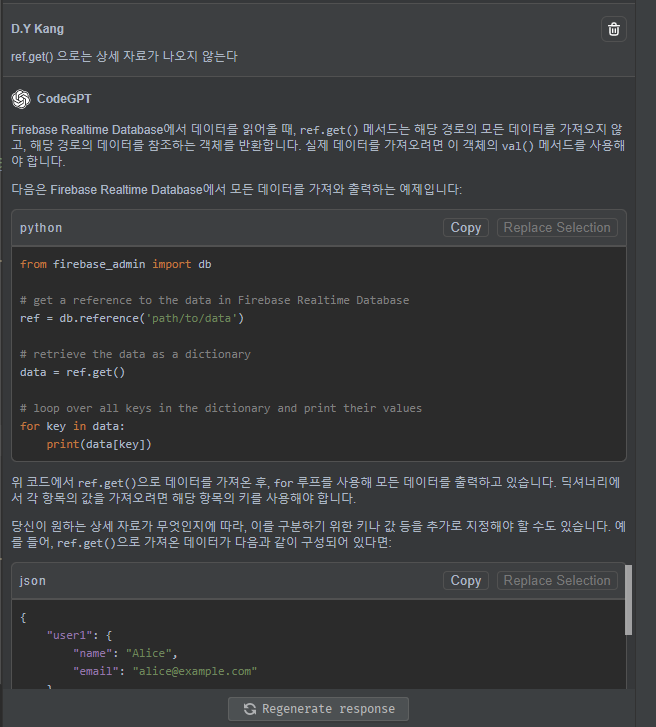Click the inline code 'val()' in the reply
Screen dimensions: 656x727
[518, 146]
